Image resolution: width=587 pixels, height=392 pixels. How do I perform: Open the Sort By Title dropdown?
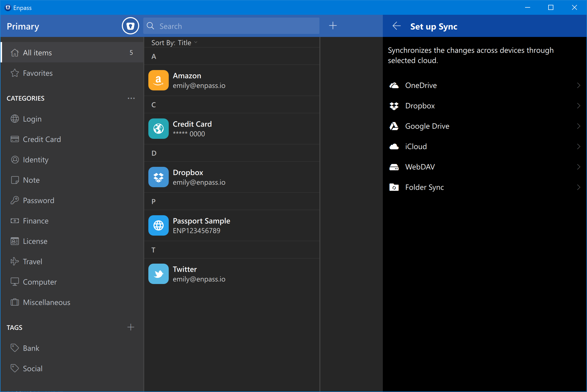174,43
